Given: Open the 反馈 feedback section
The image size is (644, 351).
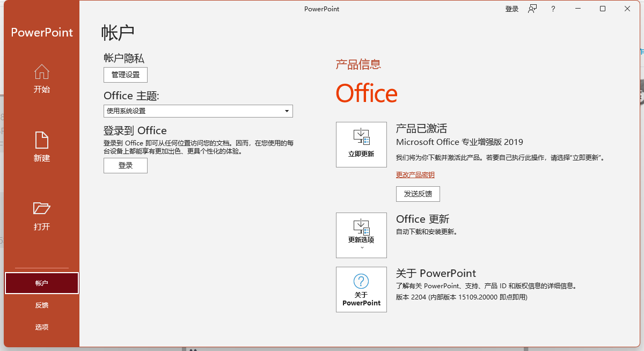Looking at the screenshot, I should (41, 305).
